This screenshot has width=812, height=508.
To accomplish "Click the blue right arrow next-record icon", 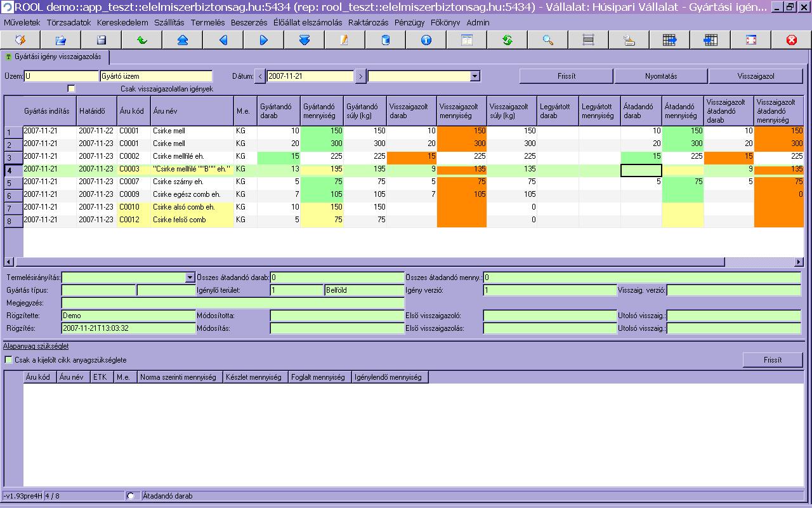I will [264, 40].
